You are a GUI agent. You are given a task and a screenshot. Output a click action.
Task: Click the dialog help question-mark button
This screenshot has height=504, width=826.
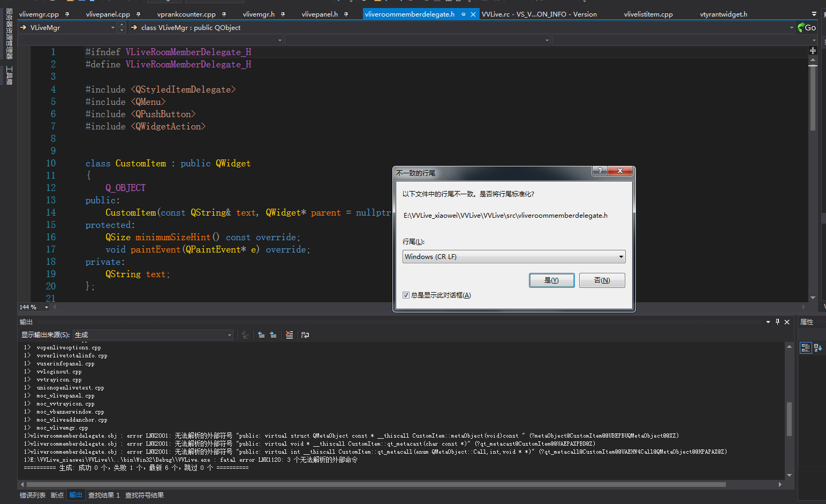click(x=600, y=171)
